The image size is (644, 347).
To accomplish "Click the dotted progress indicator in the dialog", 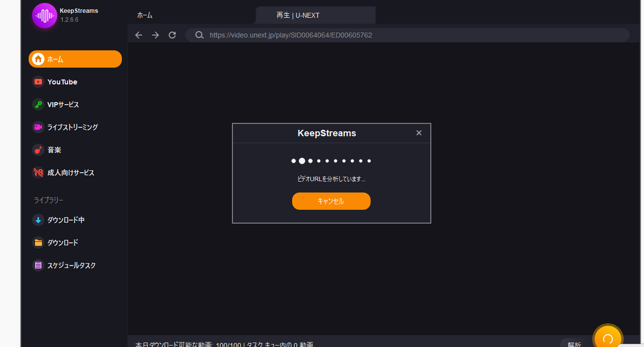I will tap(331, 161).
